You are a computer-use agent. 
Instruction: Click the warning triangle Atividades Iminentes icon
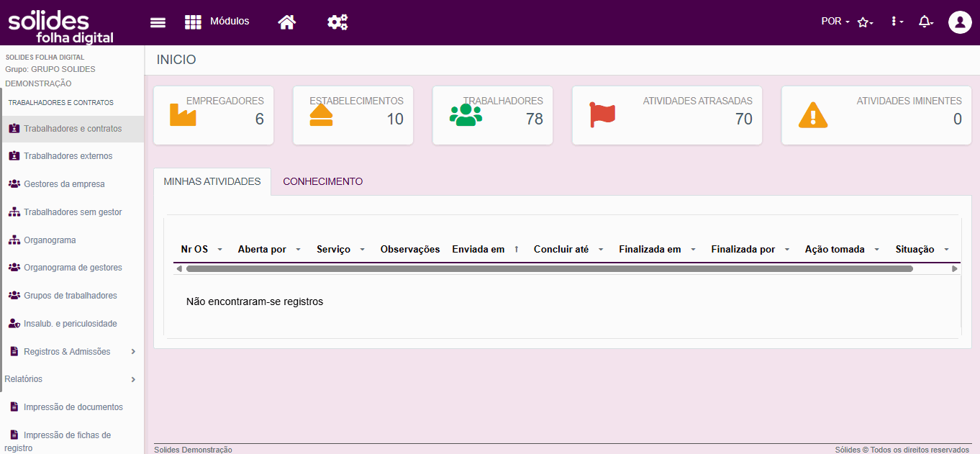point(813,115)
